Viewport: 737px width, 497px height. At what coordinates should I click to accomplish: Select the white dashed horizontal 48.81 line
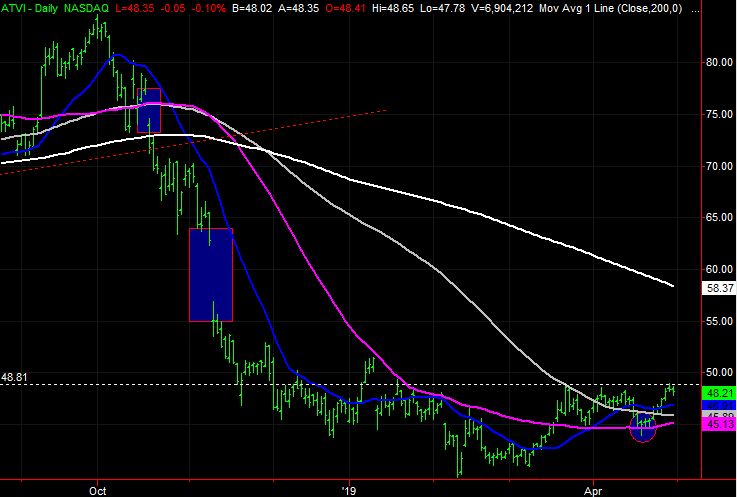tap(350, 385)
